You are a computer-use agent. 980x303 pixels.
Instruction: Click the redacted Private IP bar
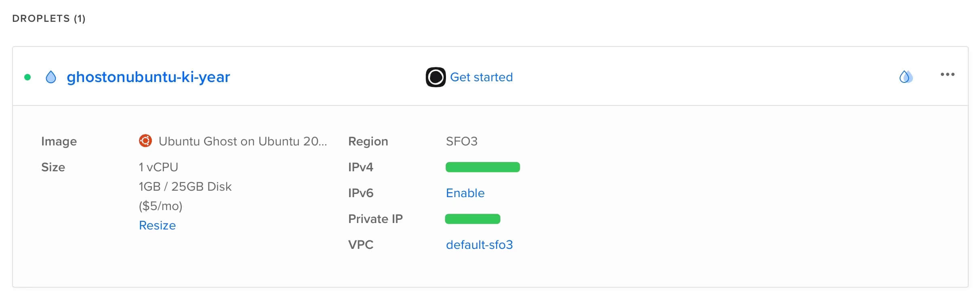(473, 219)
